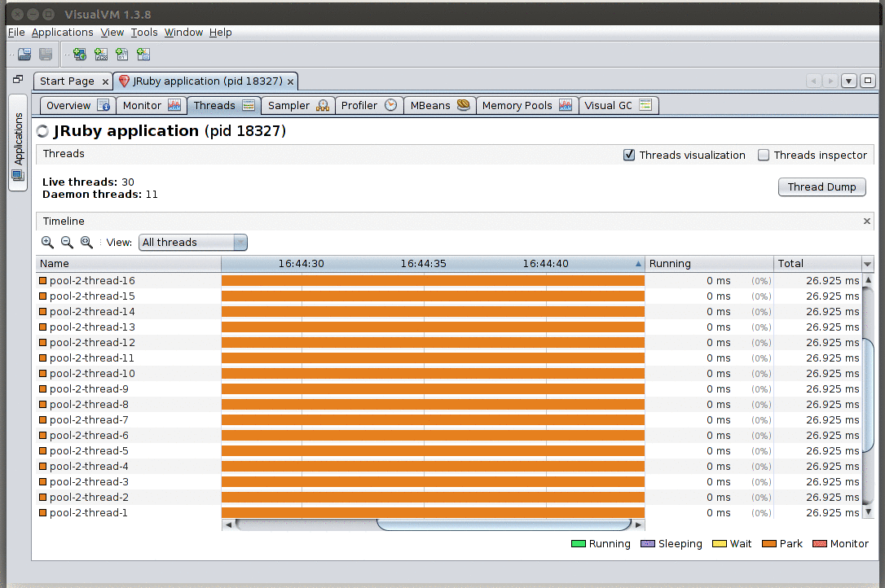Click the grayed Save toolbar icon
Image resolution: width=885 pixels, height=588 pixels.
(x=46, y=55)
